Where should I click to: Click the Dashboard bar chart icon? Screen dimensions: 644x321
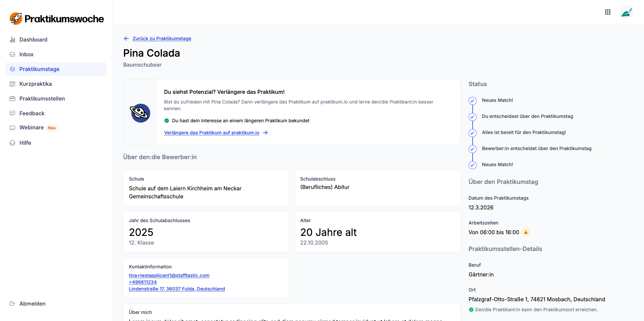click(12, 40)
